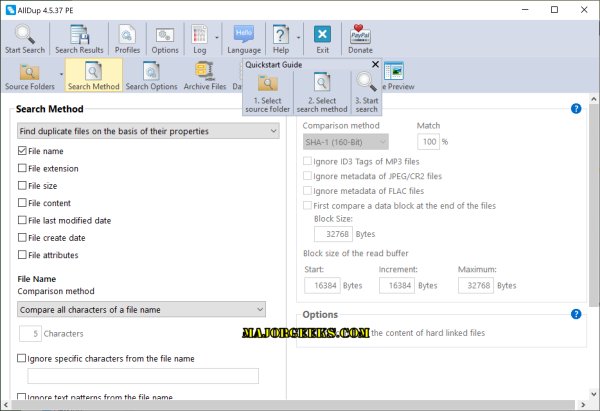Viewport: 600px width, 411px height.
Task: Close the Quickstart Guide popup
Action: (375, 64)
